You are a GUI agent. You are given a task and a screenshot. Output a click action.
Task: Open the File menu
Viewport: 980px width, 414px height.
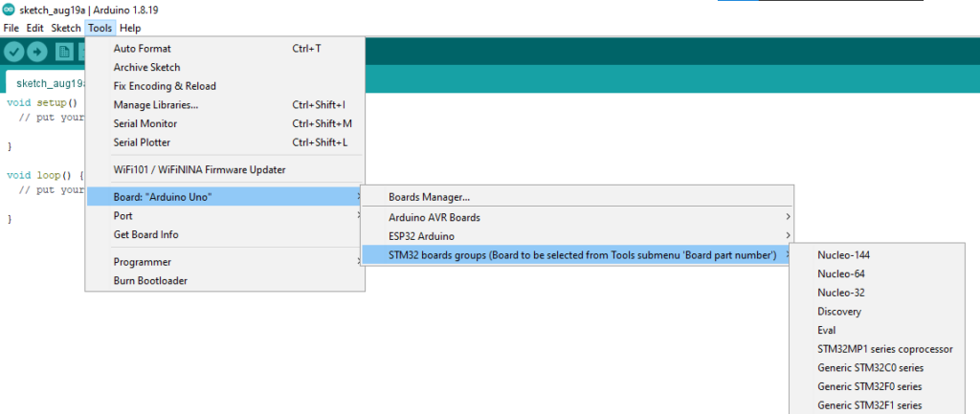(11, 28)
